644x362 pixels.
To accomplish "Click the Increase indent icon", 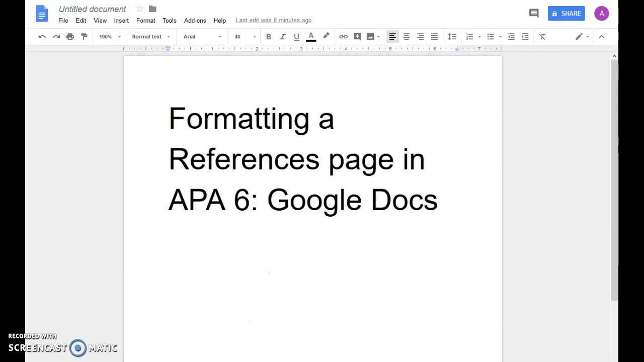I will pos(525,37).
